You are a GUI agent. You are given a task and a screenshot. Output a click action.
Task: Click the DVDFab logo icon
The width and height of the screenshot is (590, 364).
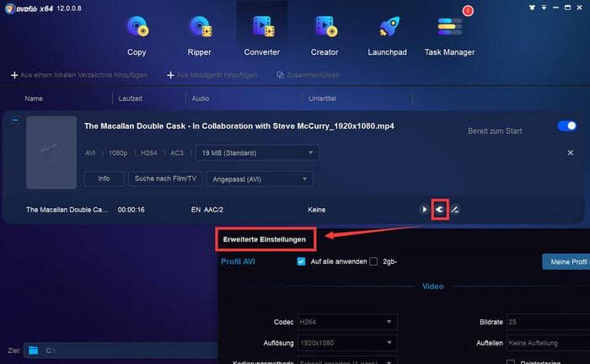click(x=10, y=8)
